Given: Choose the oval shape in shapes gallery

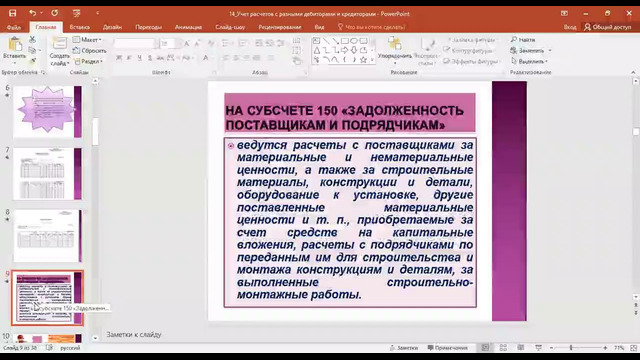Looking at the screenshot, I should 354,41.
